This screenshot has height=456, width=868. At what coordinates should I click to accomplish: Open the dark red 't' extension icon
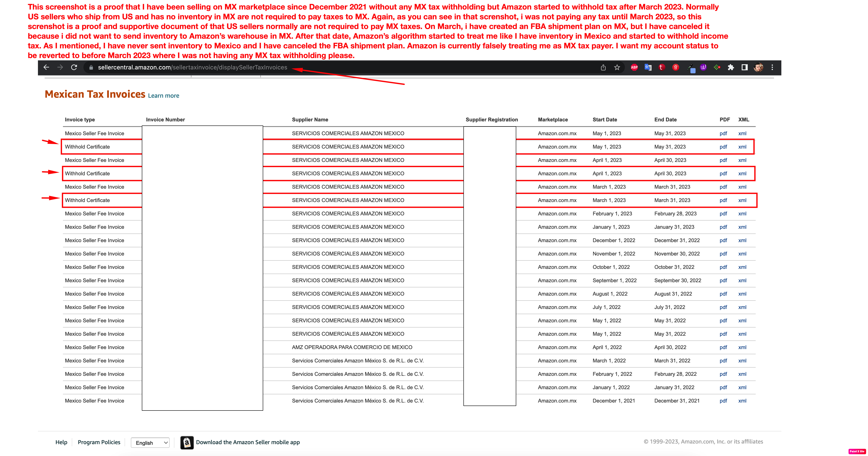(x=662, y=67)
